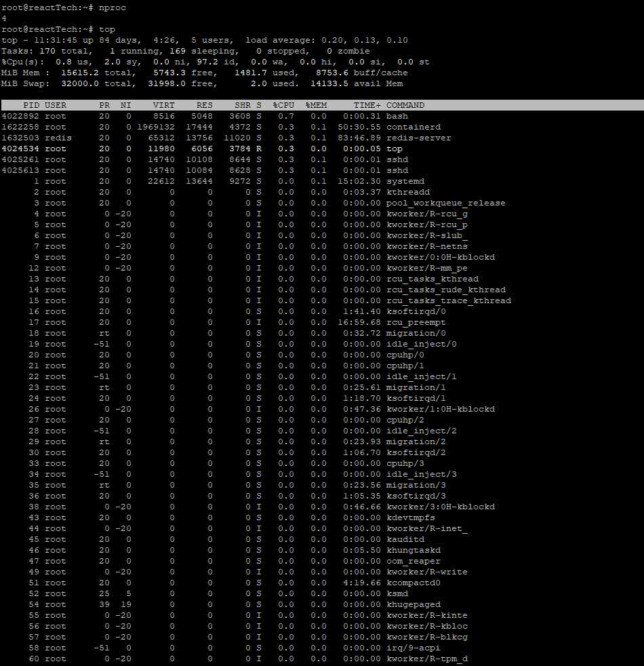Click the 'redis-server' command name

click(419, 138)
